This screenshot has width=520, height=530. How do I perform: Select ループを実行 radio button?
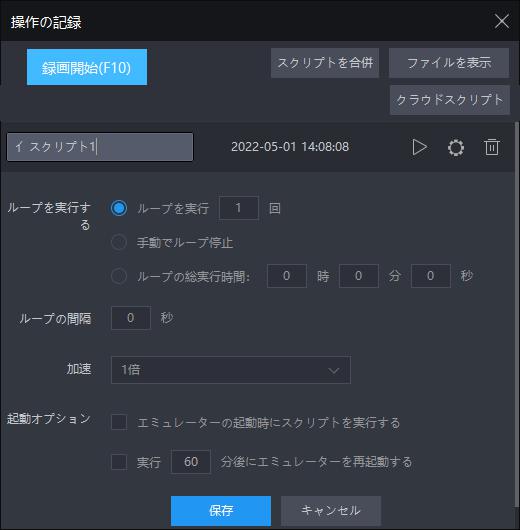coord(119,208)
